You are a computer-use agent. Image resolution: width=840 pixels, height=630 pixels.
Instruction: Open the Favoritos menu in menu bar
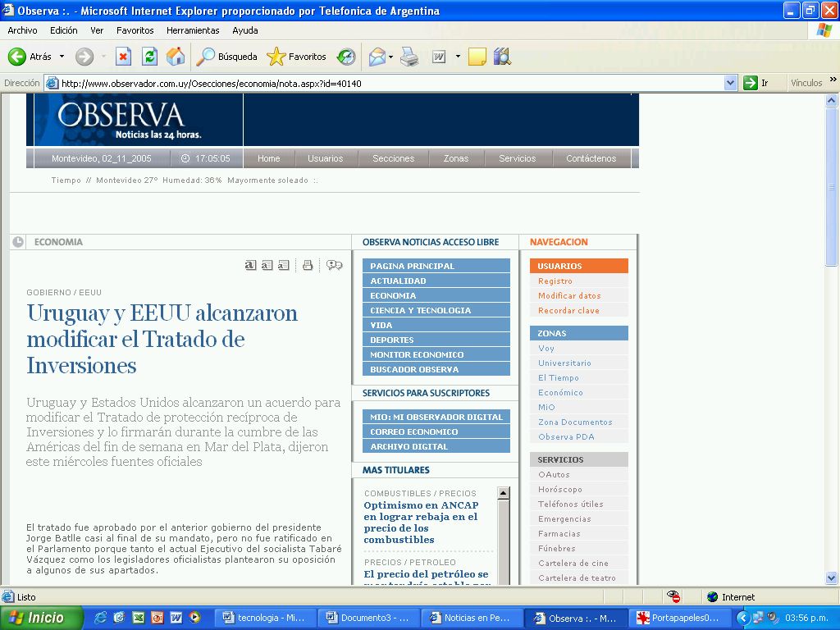click(135, 30)
